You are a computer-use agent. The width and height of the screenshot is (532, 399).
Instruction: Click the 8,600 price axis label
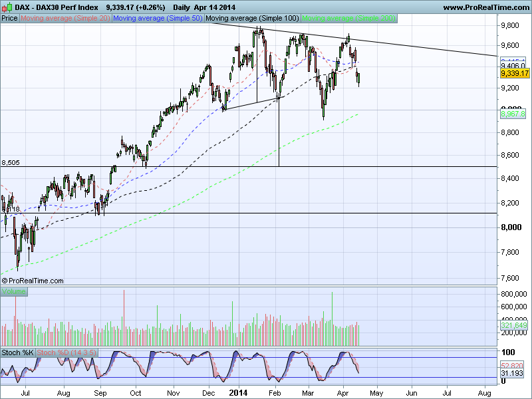click(510, 155)
